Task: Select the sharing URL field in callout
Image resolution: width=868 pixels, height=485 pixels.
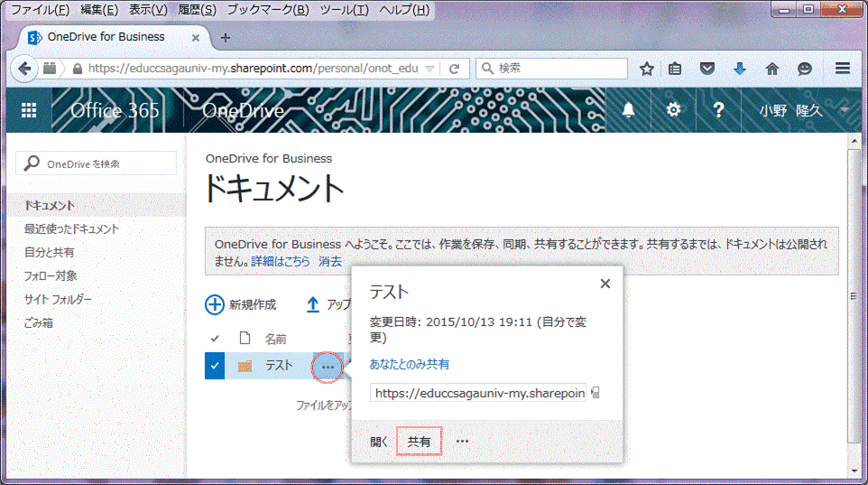Action: [477, 393]
